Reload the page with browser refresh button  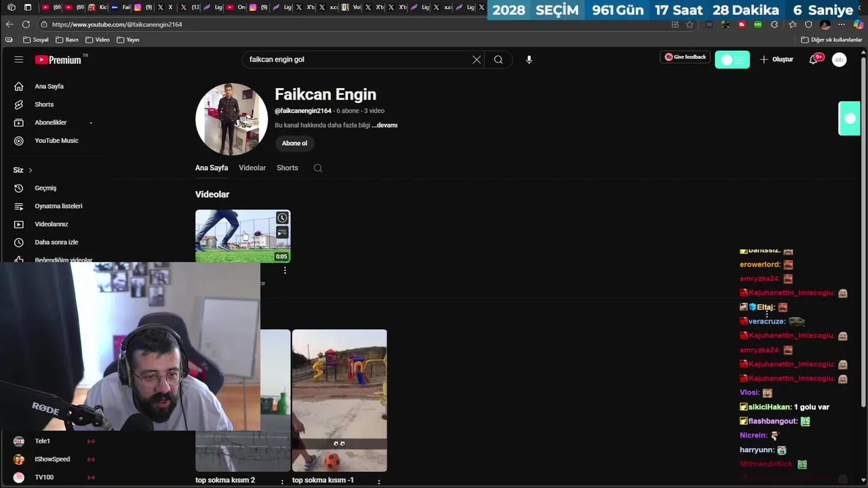[26, 24]
